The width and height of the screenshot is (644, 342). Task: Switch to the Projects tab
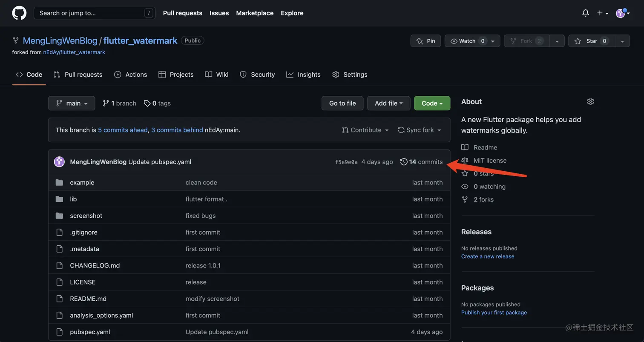[x=176, y=75]
